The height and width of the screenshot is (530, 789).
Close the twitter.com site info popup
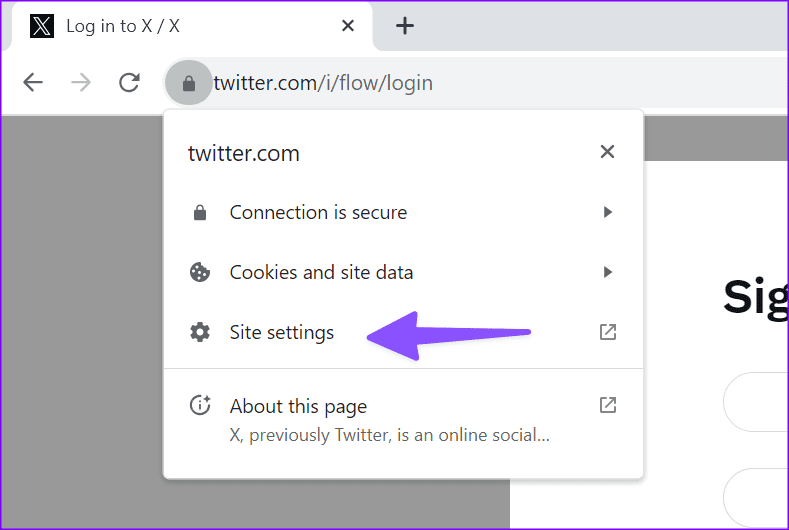pyautogui.click(x=607, y=152)
